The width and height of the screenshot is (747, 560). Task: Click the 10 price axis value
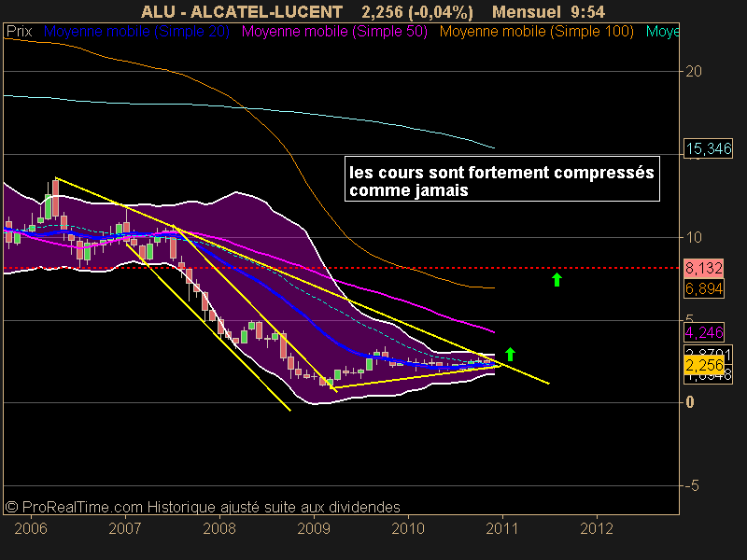point(694,237)
